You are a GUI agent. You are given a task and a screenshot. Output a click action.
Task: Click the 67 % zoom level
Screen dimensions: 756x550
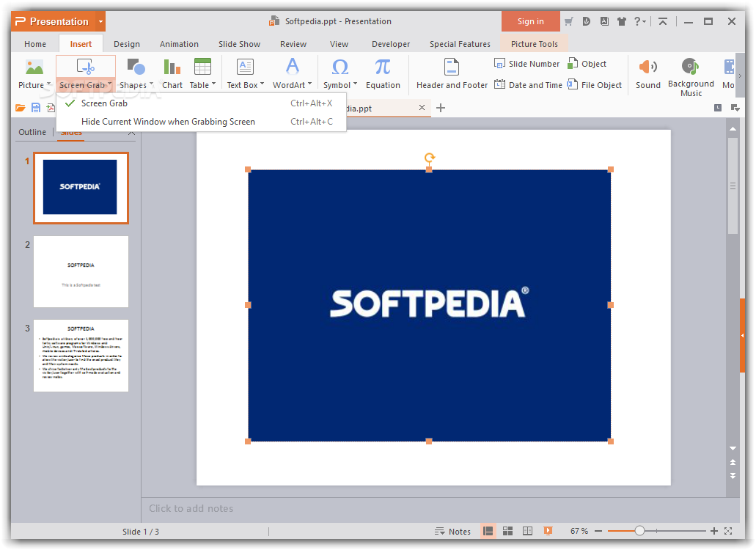(579, 531)
